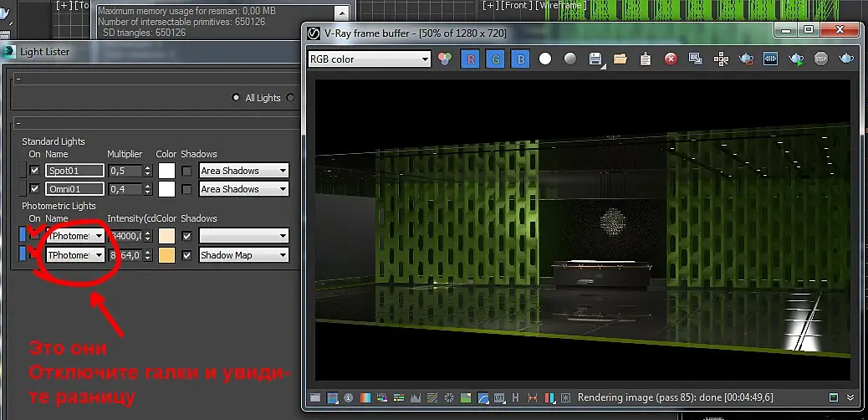Select the All Lights radio button
The image size is (868, 420).
click(x=237, y=98)
